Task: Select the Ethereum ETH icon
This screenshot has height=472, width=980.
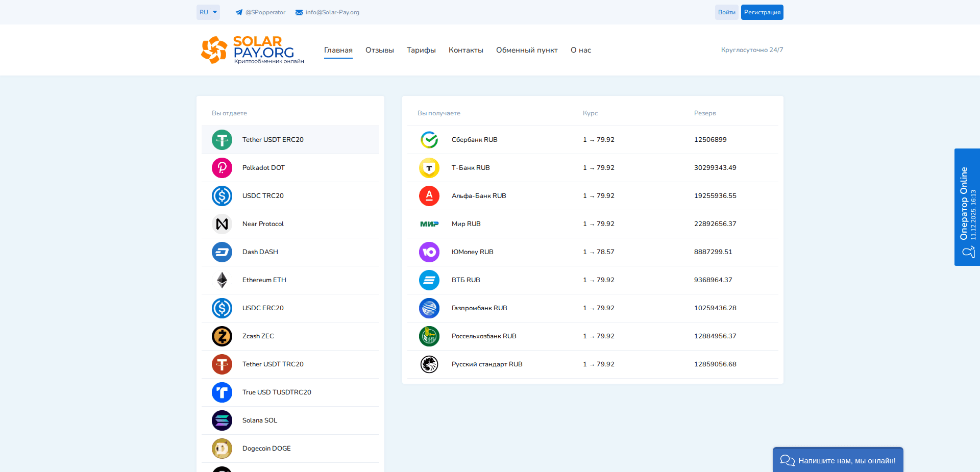Action: tap(222, 280)
